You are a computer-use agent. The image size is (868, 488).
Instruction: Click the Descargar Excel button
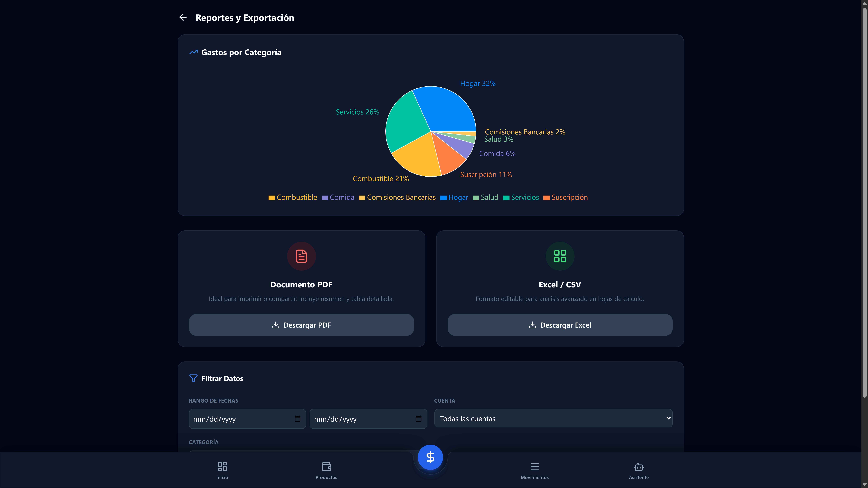560,325
